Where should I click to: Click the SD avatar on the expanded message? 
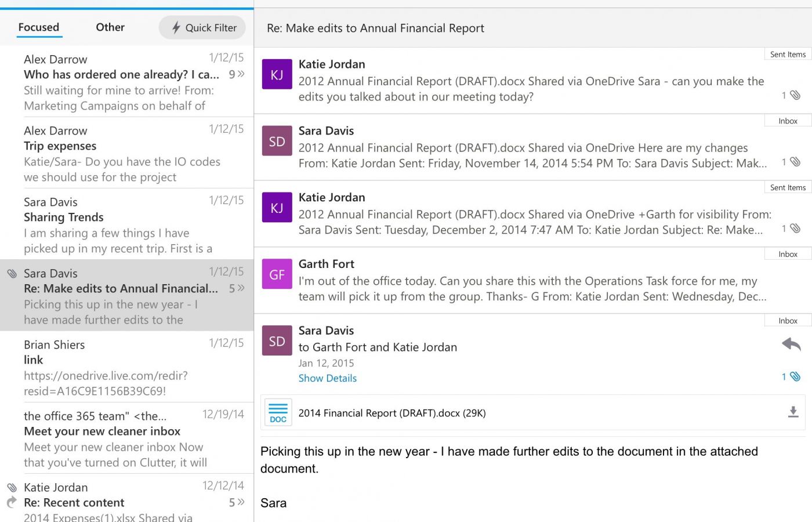277,341
